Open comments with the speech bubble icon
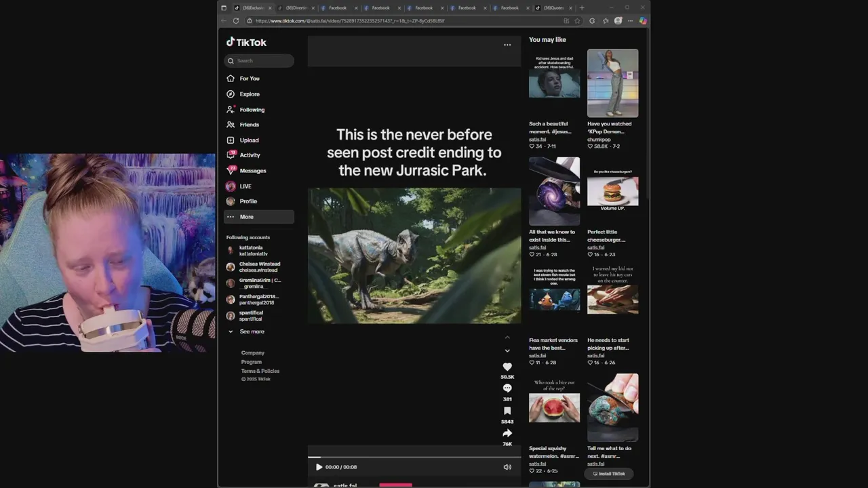Screen dimensions: 868x488 tap(507, 388)
